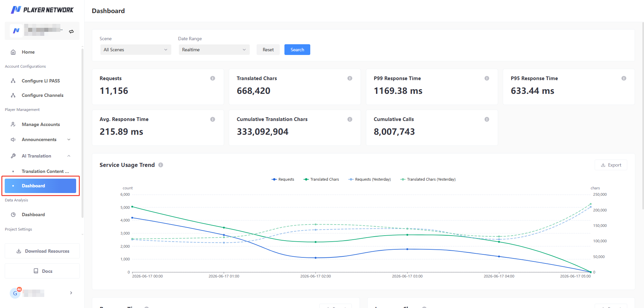Toggle the Requests (Yesterday) legend series
Screen dimensions: 644x308
[370, 179]
